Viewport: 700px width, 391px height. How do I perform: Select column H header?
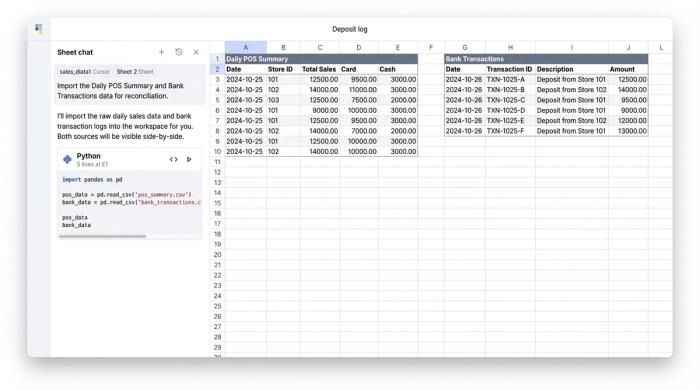point(510,47)
